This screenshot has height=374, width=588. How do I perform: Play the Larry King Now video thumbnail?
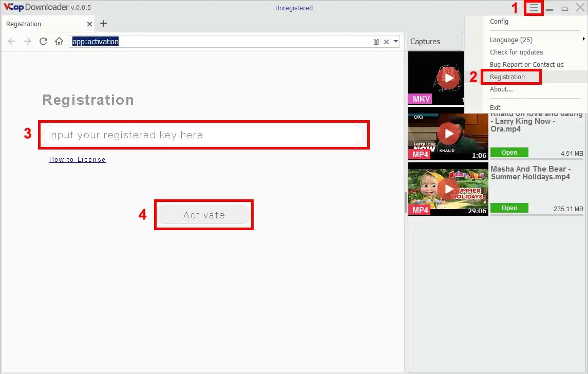coord(448,133)
